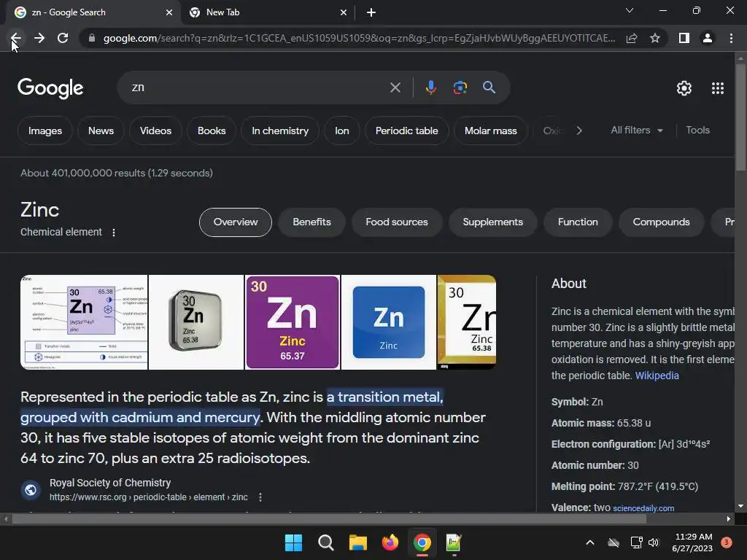
Task: Expand All filters dropdown
Action: tap(637, 130)
